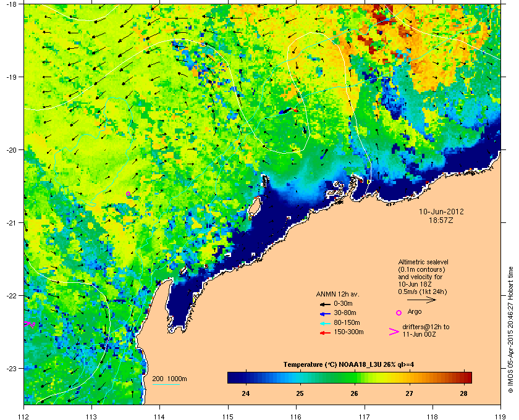Click the longitude axis label 113
This screenshot has height=420, width=519.
coord(91,417)
